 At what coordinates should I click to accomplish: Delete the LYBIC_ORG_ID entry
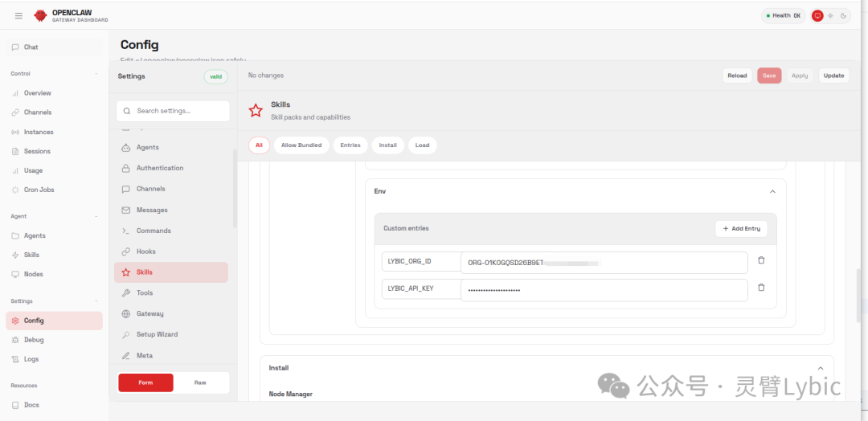click(x=761, y=260)
